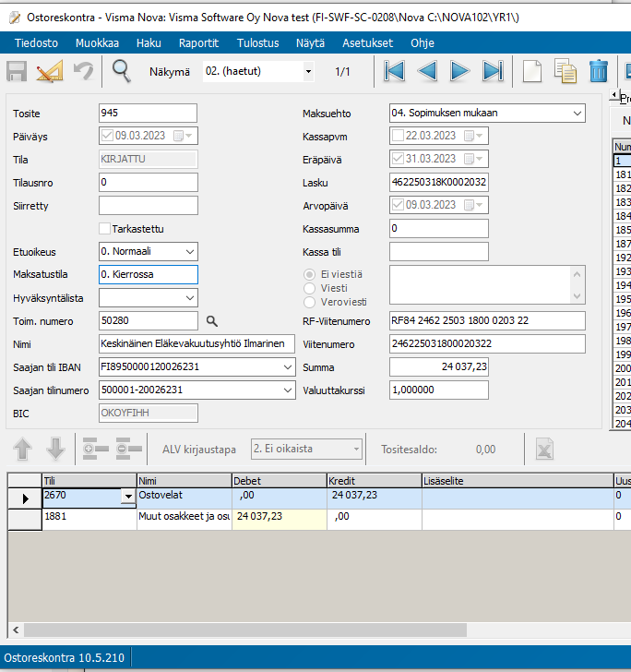
Task: Click the remove row minus icon
Action: [128, 449]
